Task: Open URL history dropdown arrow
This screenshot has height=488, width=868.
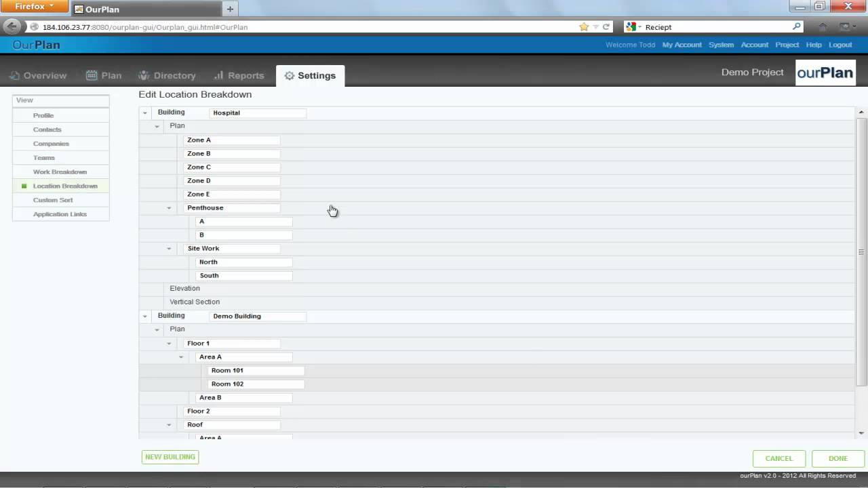Action: 596,27
